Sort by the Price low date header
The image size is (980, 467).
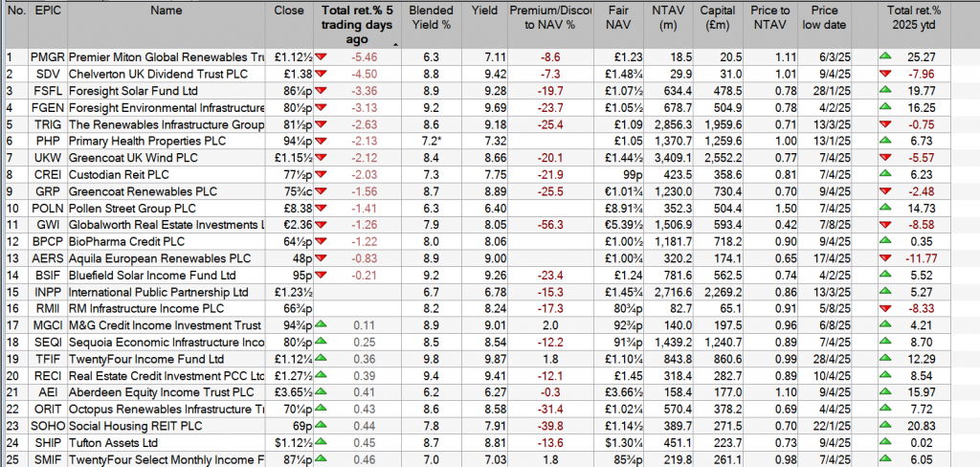point(824,17)
